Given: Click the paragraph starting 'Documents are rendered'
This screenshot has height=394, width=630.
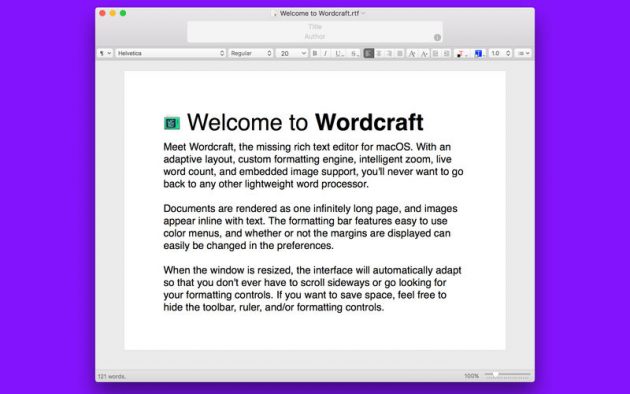Looking at the screenshot, I should pos(311,227).
